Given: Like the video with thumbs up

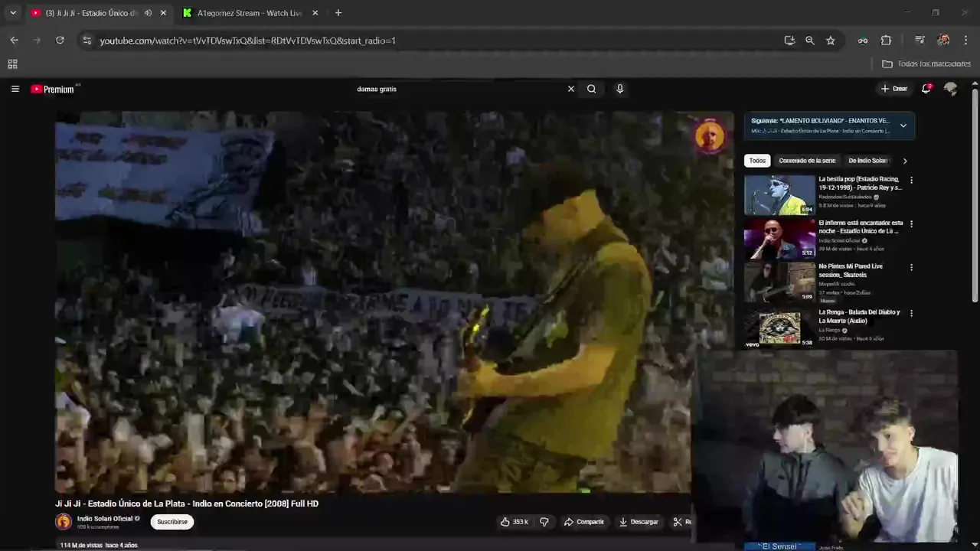Looking at the screenshot, I should pos(514,522).
